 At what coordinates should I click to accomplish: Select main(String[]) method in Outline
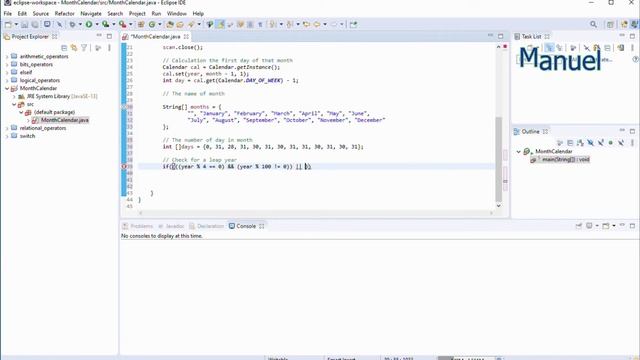coord(565,160)
